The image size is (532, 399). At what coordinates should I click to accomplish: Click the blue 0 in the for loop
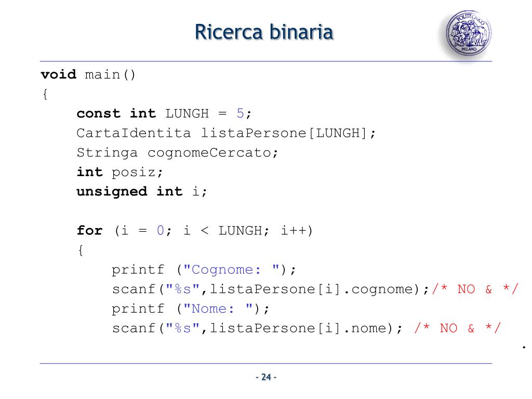tap(161, 231)
